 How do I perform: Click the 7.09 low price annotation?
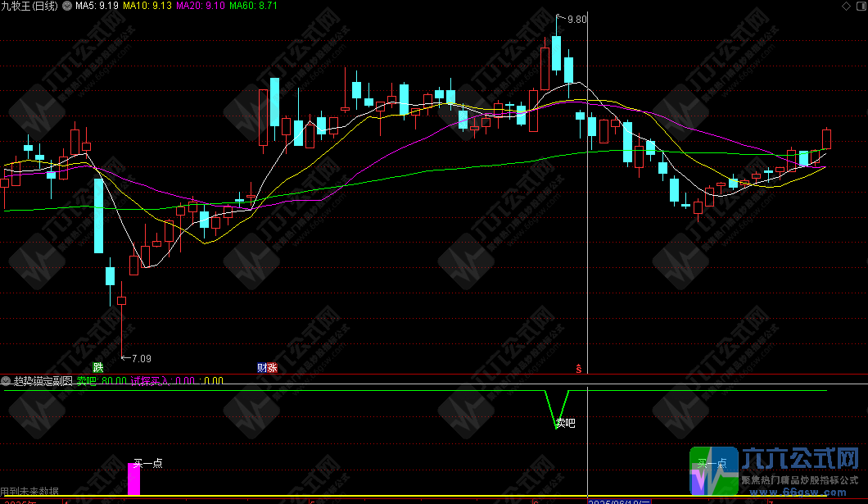tap(141, 358)
